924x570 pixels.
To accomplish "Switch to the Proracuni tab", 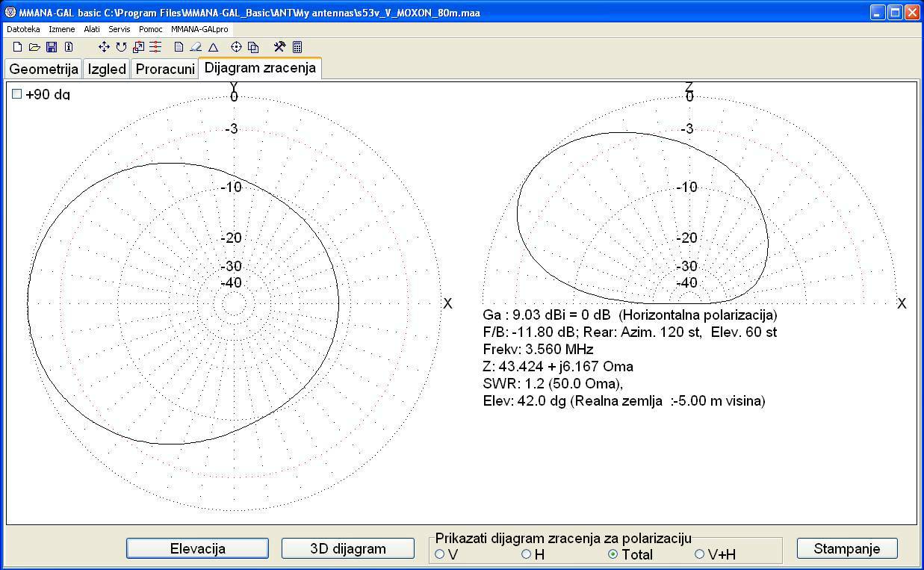I will click(165, 69).
